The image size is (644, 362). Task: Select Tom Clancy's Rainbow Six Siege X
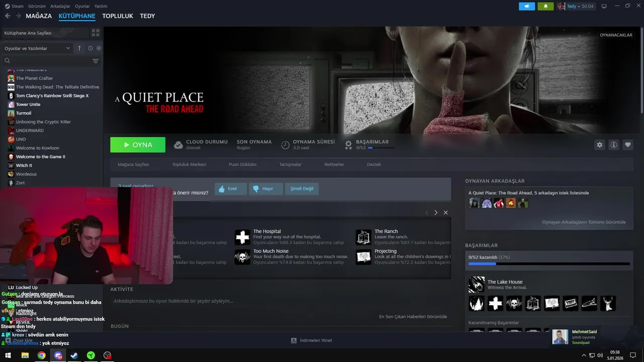tap(51, 96)
